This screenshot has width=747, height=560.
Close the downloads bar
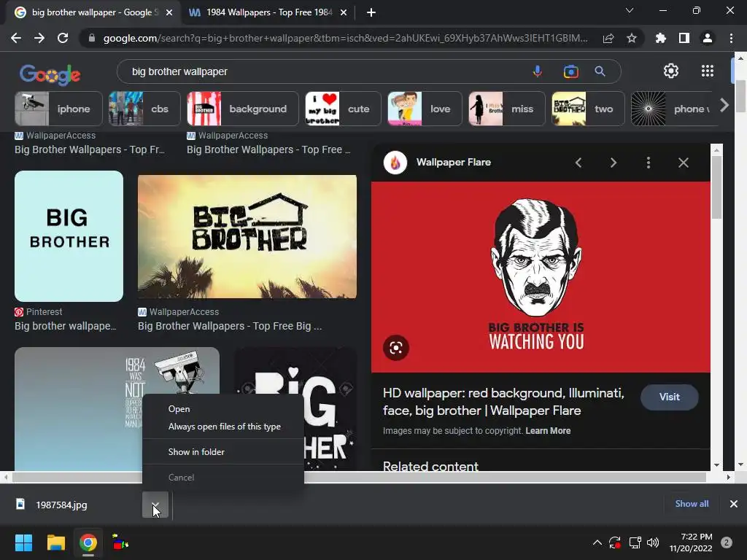pyautogui.click(x=734, y=504)
